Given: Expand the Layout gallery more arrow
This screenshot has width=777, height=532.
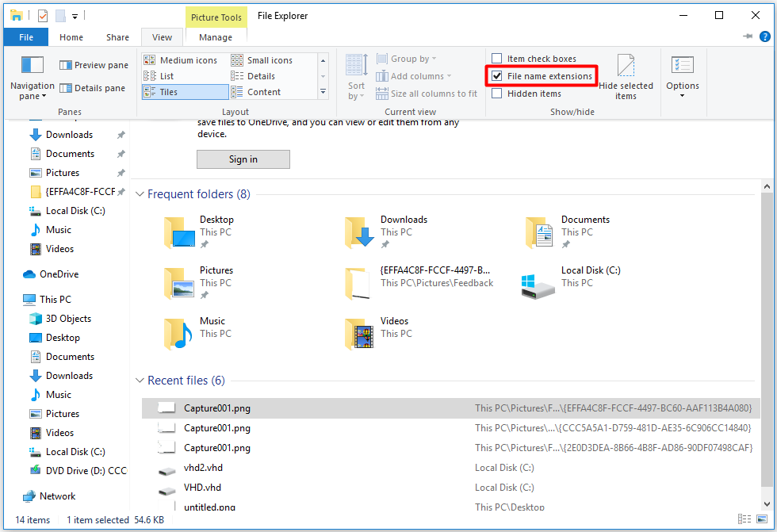Looking at the screenshot, I should click(323, 92).
